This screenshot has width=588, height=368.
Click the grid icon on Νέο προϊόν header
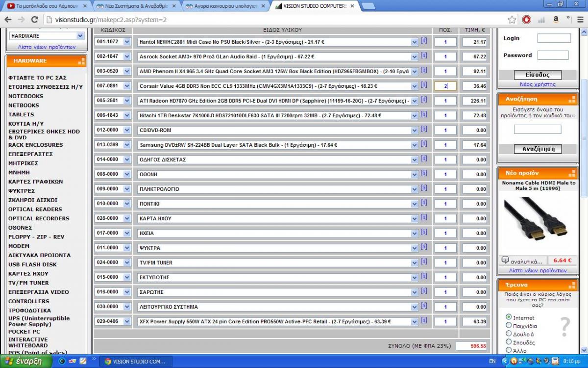pyautogui.click(x=572, y=173)
